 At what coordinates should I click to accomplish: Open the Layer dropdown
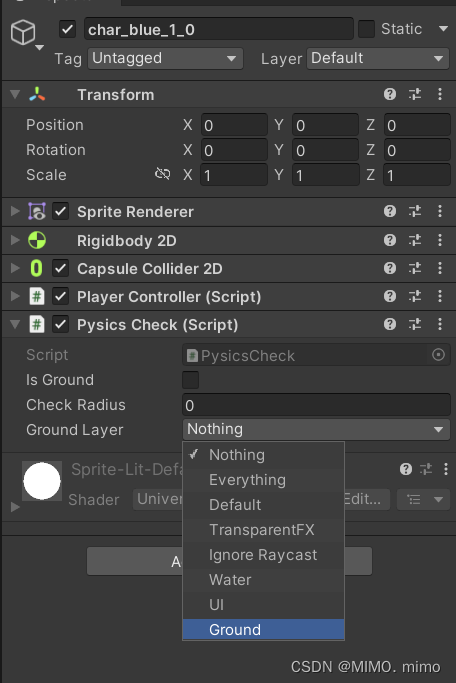378,58
